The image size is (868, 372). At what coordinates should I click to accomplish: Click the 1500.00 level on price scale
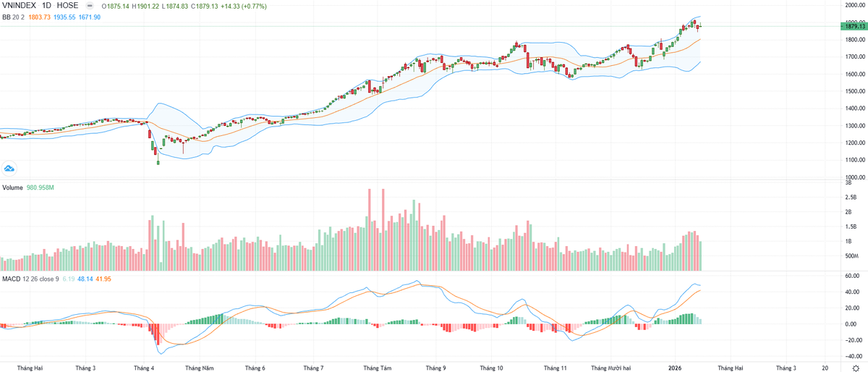(x=854, y=91)
